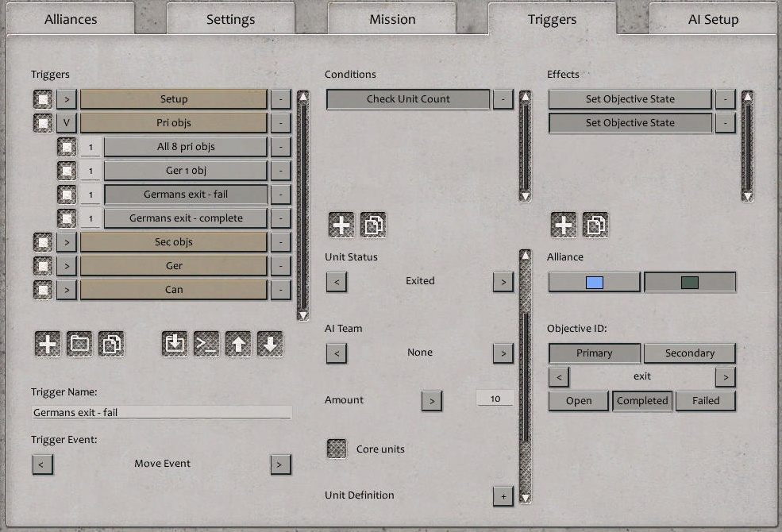
Task: Toggle the checkbox next to Germans exit - fail
Action: pyautogui.click(x=67, y=194)
